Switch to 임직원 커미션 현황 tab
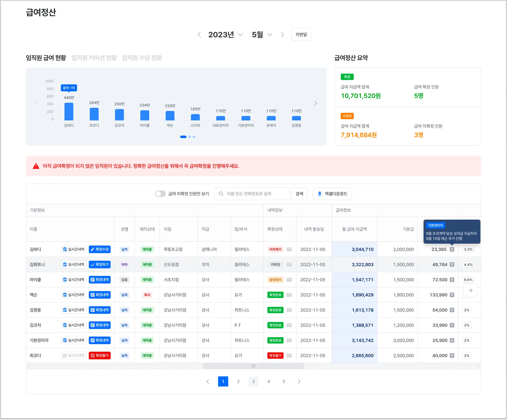The width and height of the screenshot is (507, 420). tap(94, 58)
